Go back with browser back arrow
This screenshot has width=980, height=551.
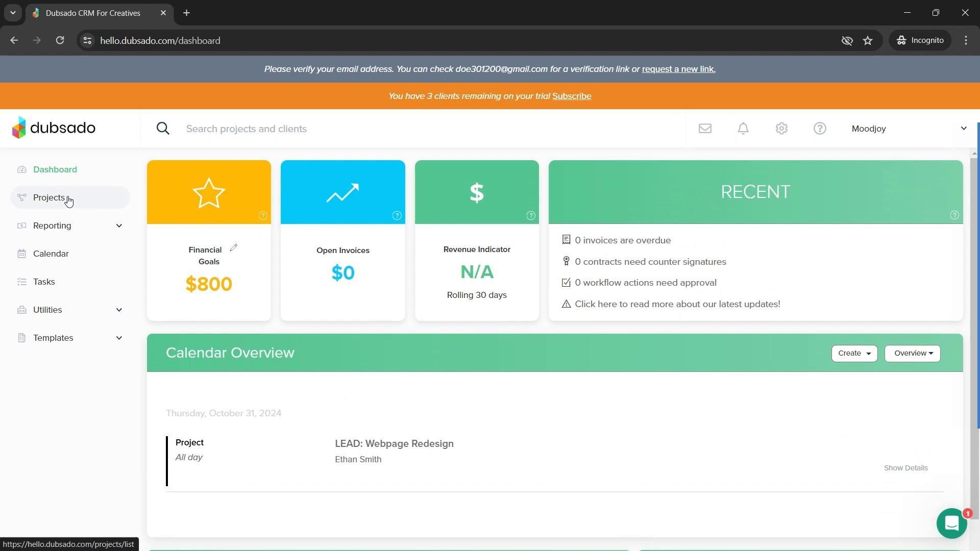(14, 40)
